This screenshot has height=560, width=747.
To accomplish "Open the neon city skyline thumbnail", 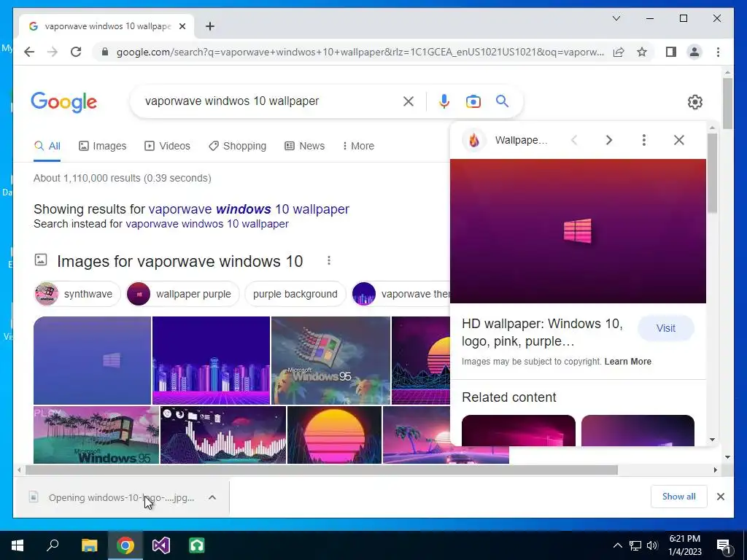I will coord(211,360).
